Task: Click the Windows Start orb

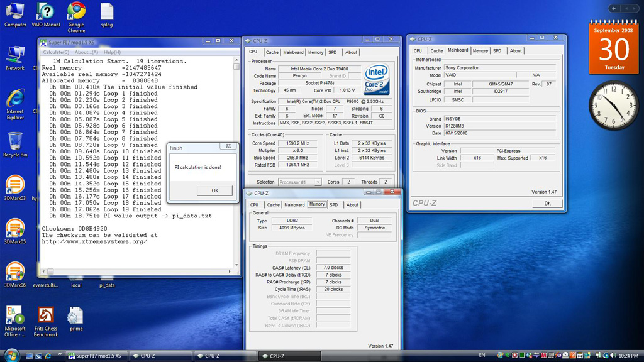Action: (x=11, y=356)
